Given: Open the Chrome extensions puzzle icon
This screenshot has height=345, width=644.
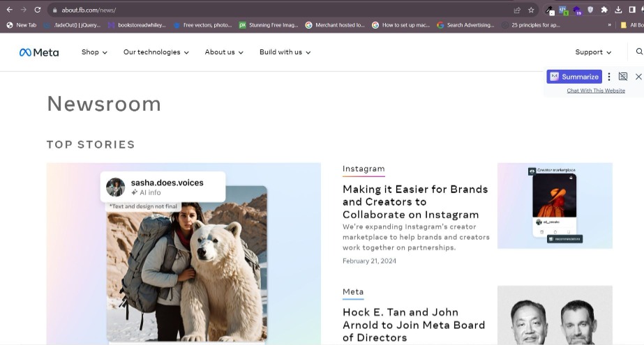Looking at the screenshot, I should click(x=604, y=10).
